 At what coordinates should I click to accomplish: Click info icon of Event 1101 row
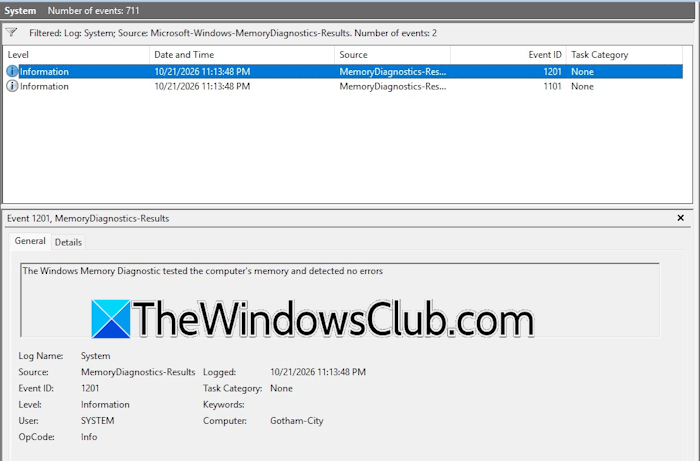12,86
